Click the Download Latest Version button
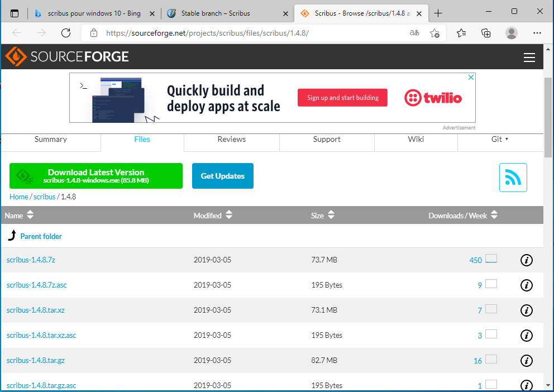Viewport: 554px width, 392px height. click(96, 176)
